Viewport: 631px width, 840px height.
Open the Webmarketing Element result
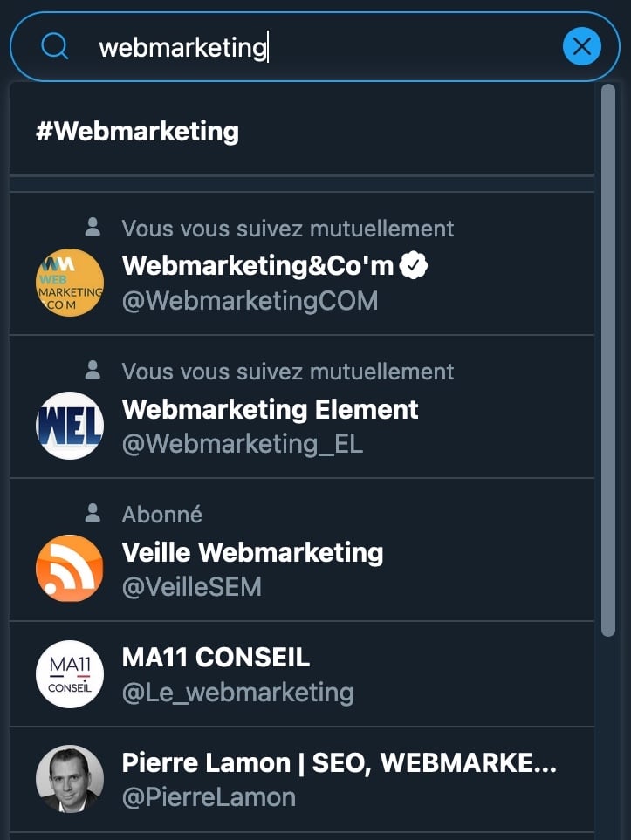tap(271, 409)
